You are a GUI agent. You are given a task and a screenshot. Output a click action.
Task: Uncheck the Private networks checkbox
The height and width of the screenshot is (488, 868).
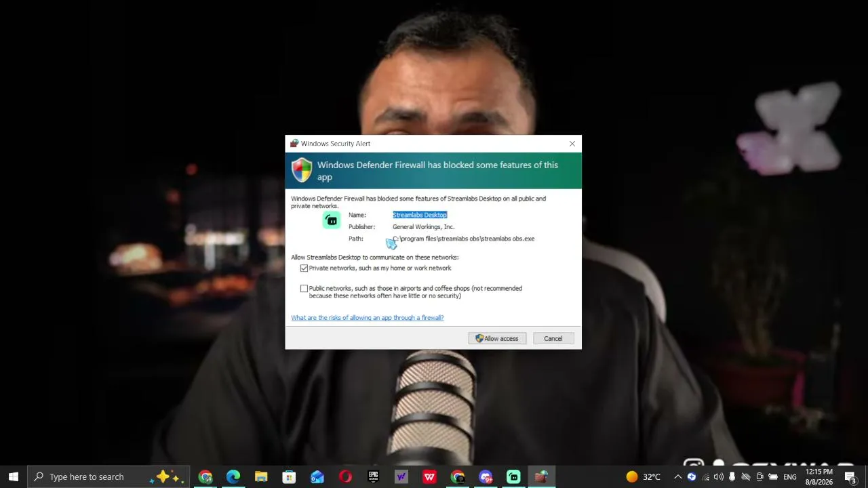pos(304,268)
